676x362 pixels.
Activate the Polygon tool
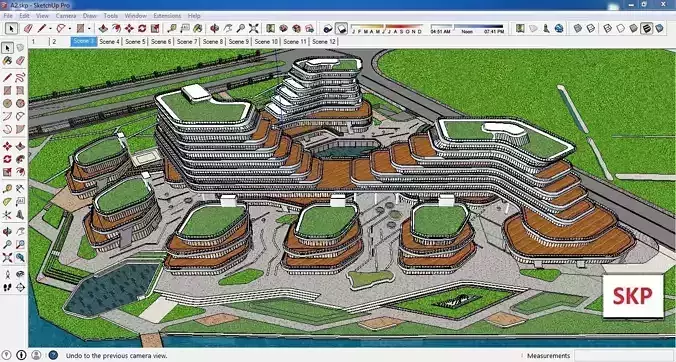pos(20,103)
